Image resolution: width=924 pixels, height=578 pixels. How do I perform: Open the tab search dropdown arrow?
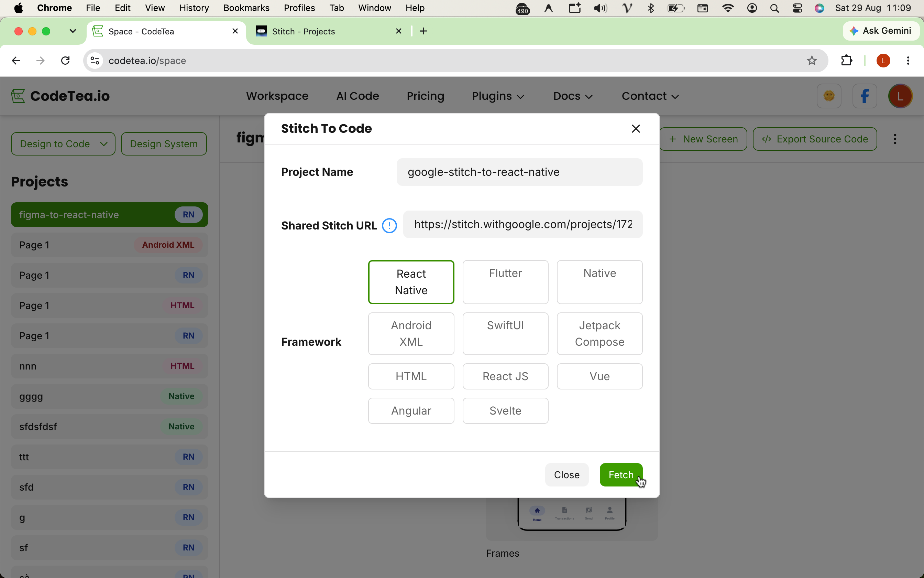(x=73, y=31)
